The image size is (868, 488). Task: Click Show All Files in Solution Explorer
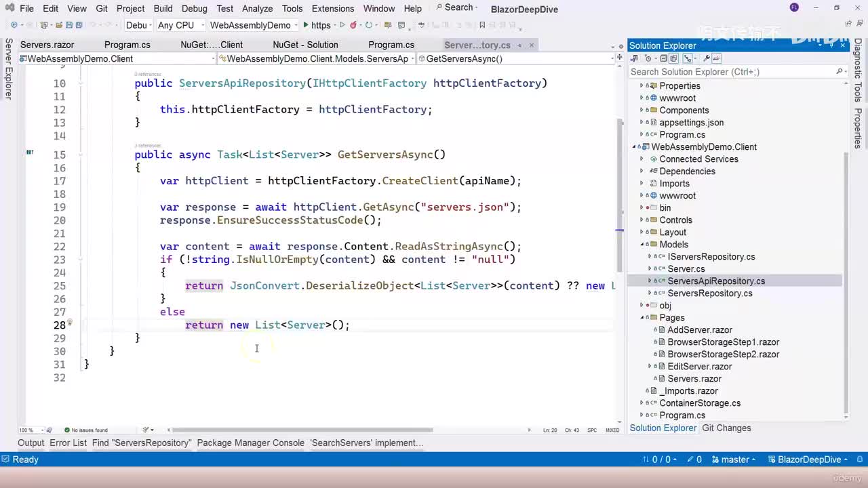pyautogui.click(x=673, y=58)
